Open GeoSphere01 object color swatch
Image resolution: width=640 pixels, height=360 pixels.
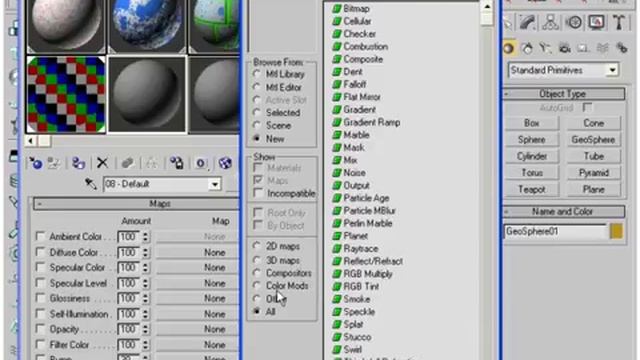coord(616,231)
